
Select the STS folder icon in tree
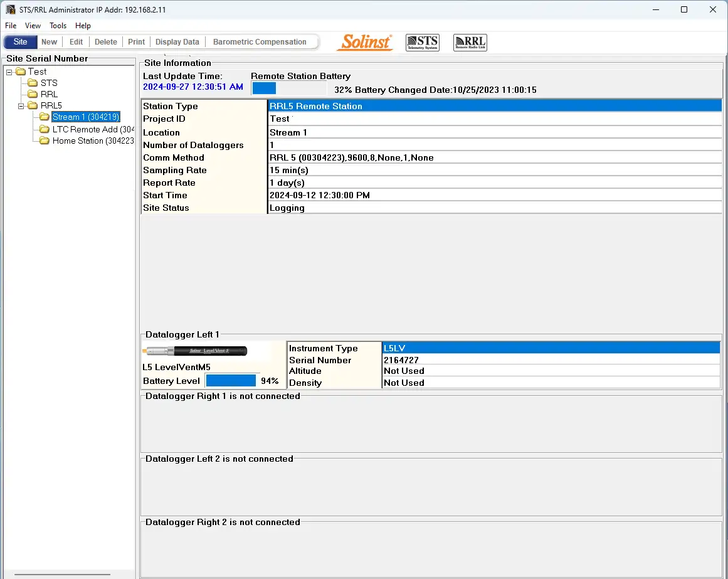click(33, 83)
